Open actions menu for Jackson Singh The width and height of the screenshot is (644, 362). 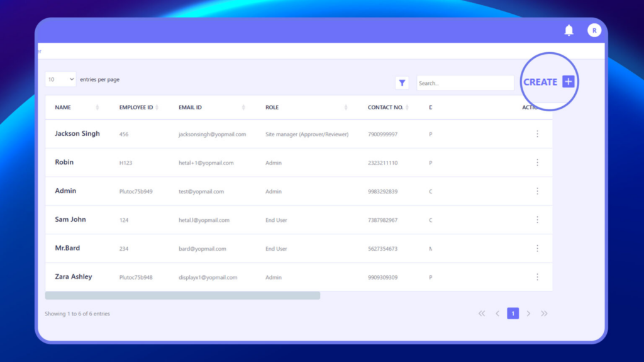coord(537,134)
